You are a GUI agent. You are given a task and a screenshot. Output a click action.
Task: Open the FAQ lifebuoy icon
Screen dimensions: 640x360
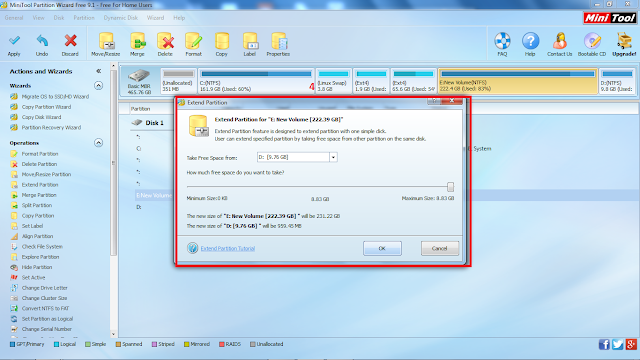[502, 41]
